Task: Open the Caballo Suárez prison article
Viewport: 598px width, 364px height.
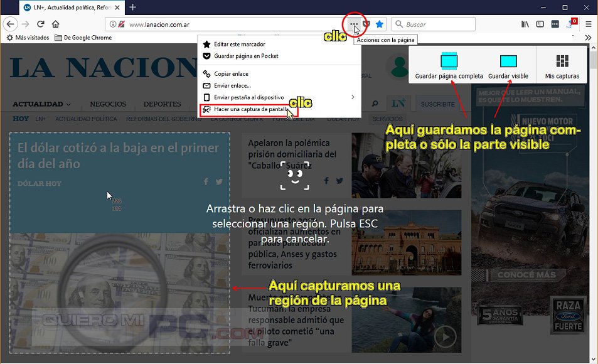Action: 292,154
